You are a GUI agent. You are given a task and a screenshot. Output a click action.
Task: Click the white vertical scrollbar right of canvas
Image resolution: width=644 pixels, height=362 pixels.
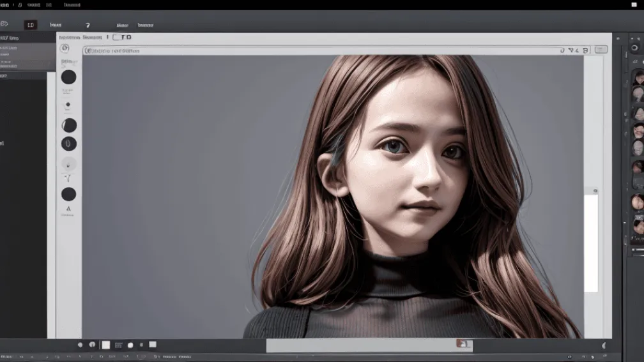[591, 243]
